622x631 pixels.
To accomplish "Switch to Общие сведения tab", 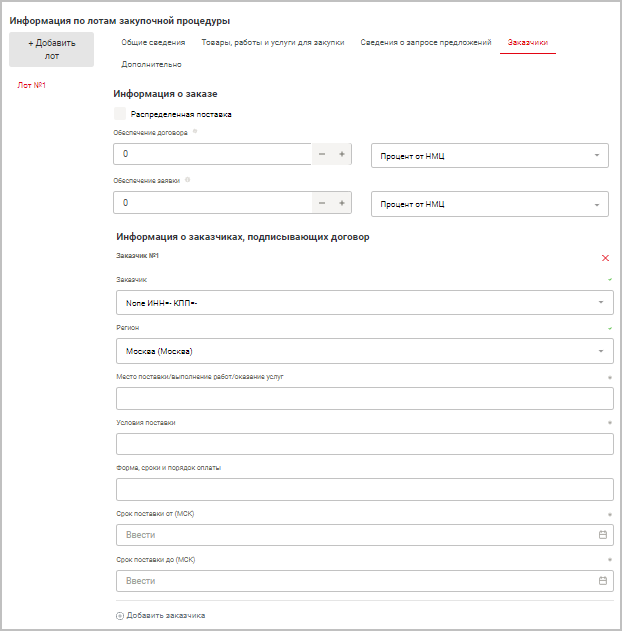I will 153,43.
